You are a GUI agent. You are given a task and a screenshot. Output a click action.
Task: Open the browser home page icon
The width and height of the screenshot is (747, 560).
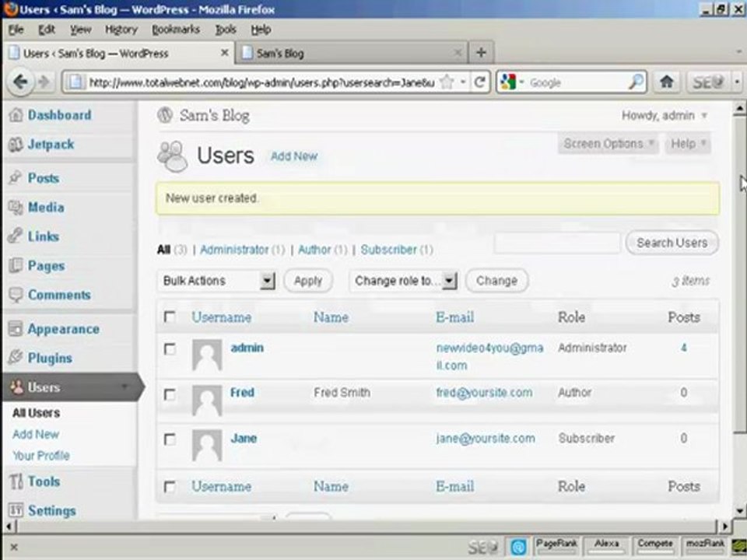pyautogui.click(x=666, y=82)
